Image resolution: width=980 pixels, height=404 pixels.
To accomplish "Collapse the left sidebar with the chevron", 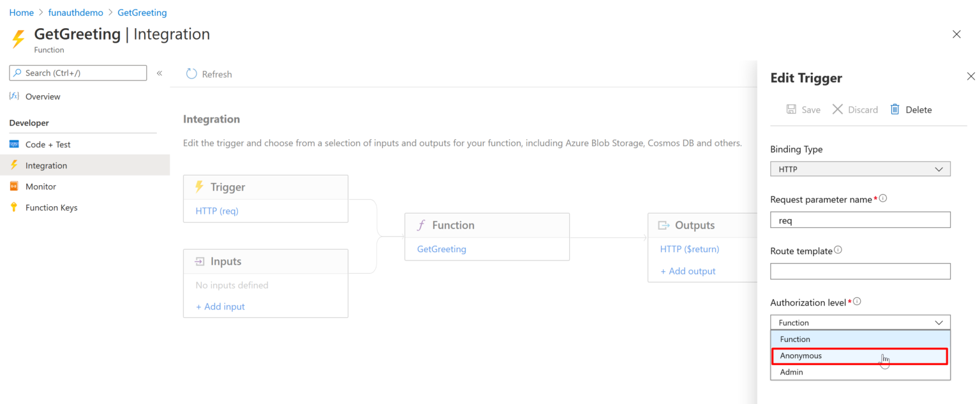I will pos(160,72).
